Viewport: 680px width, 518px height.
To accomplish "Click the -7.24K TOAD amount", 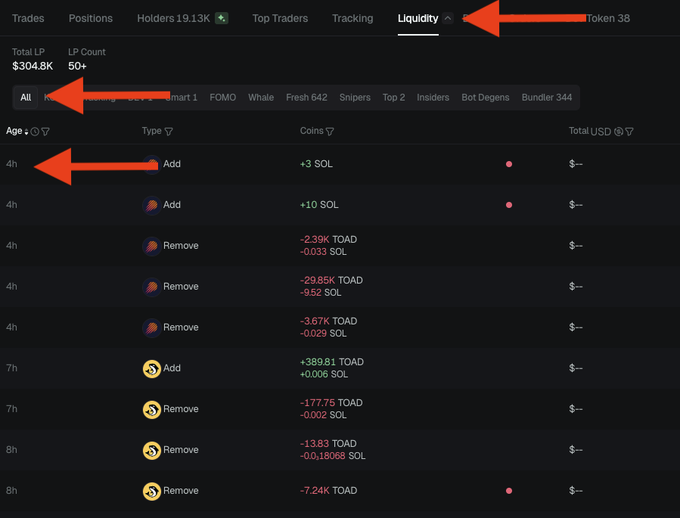I will click(x=328, y=490).
